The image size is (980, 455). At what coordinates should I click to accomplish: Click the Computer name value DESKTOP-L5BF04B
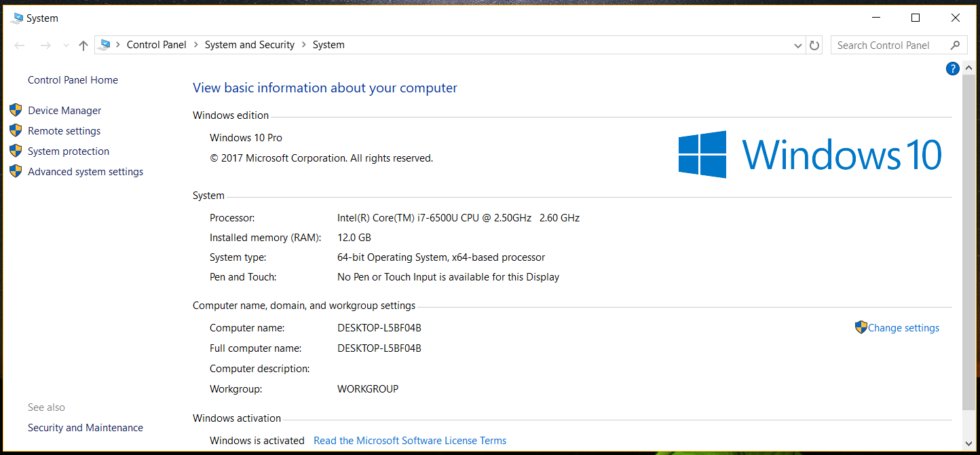coord(379,328)
